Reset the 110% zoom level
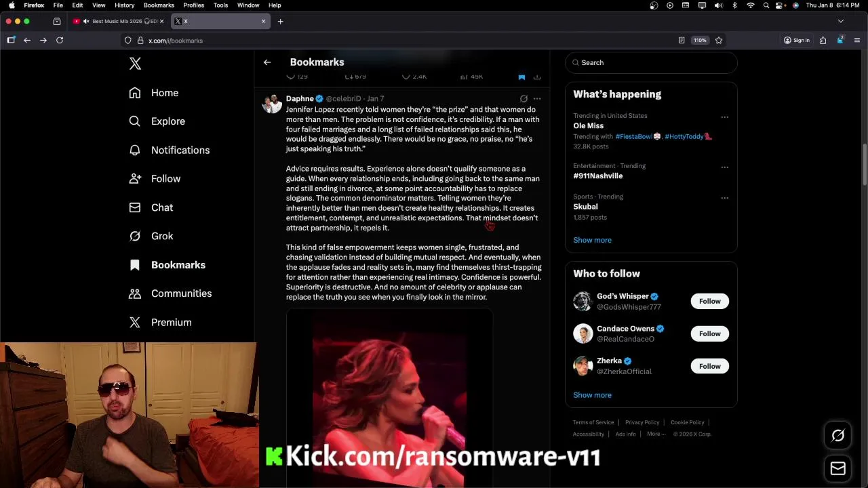 click(x=700, y=41)
